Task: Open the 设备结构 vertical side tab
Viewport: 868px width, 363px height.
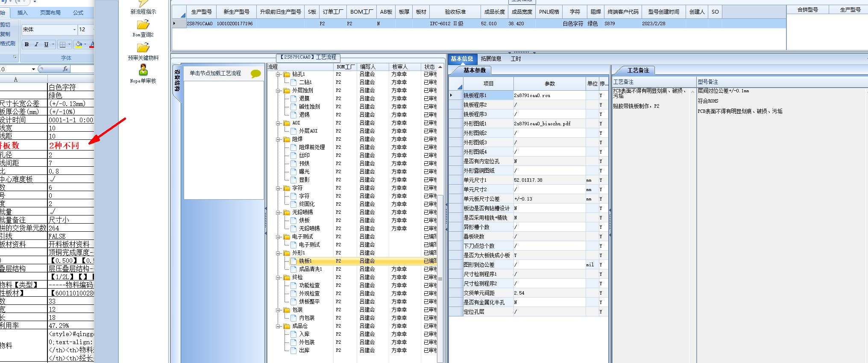Action: pyautogui.click(x=177, y=81)
